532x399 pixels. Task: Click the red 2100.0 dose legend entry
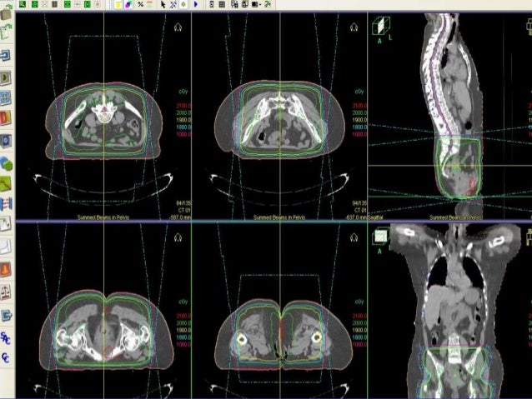click(182, 106)
